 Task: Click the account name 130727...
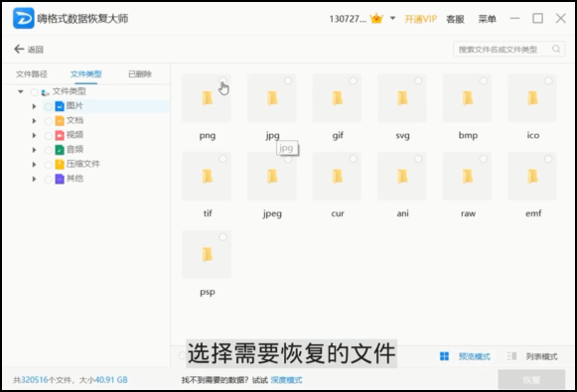348,19
